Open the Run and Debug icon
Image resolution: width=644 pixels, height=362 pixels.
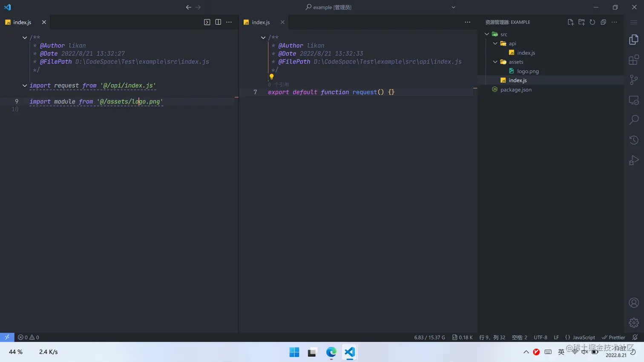pos(634,160)
